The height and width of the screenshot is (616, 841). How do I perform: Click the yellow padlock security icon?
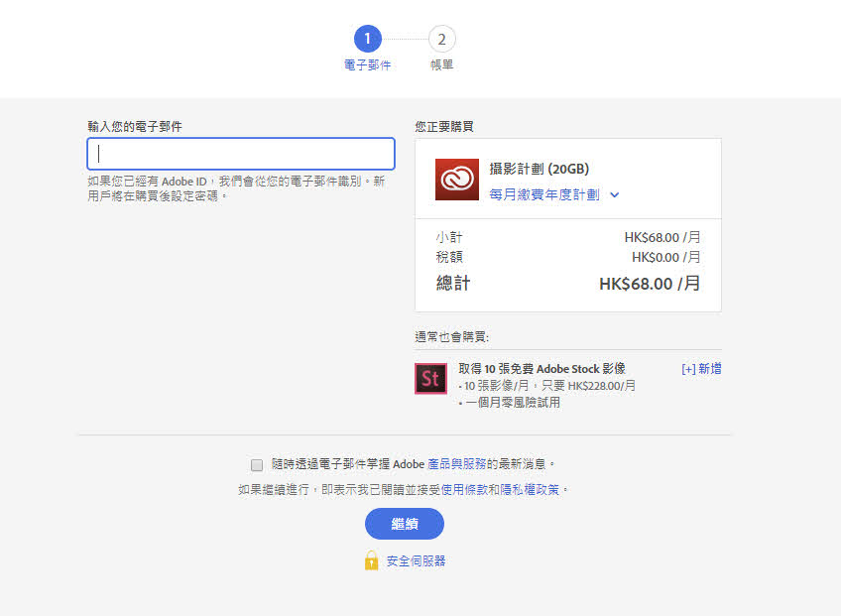pos(371,560)
